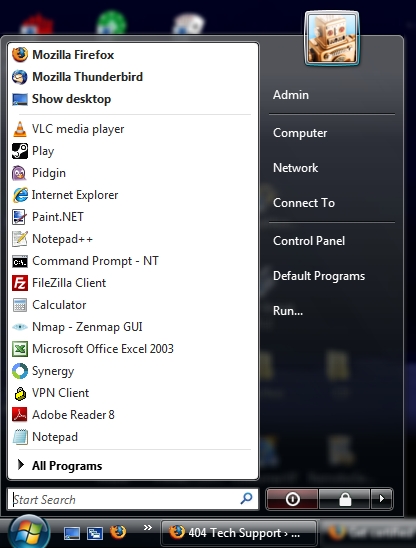Click the Mozilla Thunderbird icon

(20, 77)
